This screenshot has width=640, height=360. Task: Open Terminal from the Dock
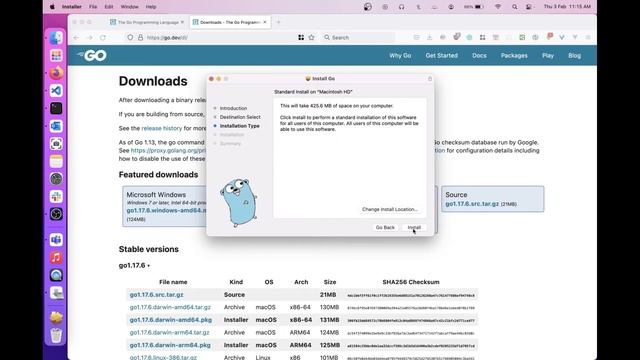[56, 108]
